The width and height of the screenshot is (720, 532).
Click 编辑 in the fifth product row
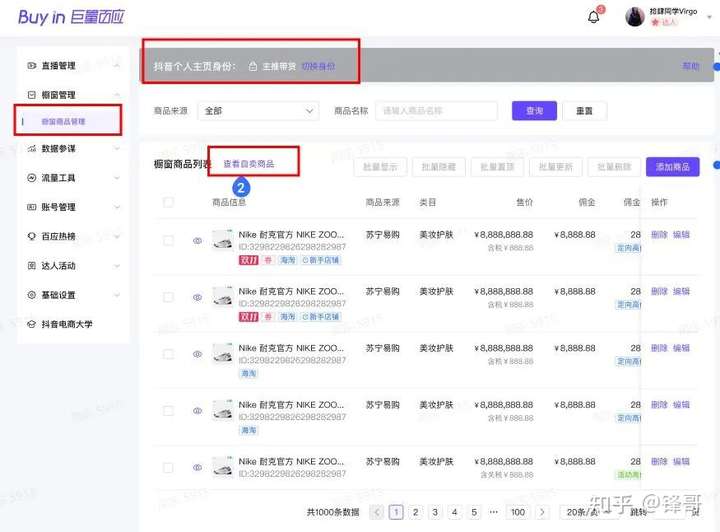(x=681, y=462)
